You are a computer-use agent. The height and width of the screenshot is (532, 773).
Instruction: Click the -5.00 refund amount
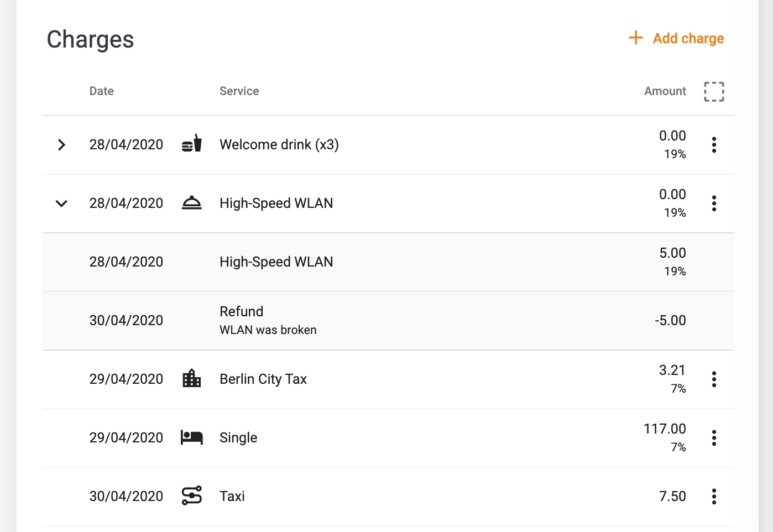pyautogui.click(x=670, y=321)
